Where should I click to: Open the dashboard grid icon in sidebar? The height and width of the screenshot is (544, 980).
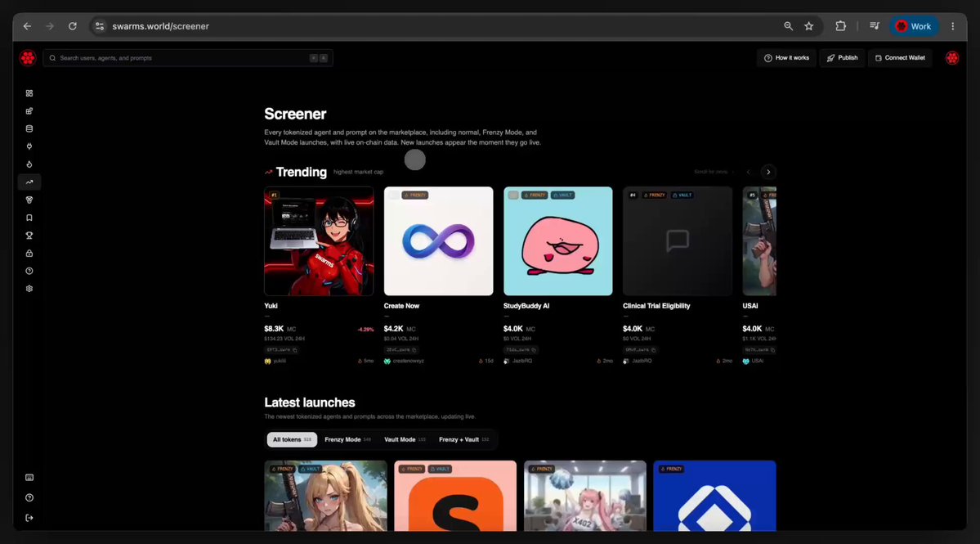pyautogui.click(x=29, y=93)
